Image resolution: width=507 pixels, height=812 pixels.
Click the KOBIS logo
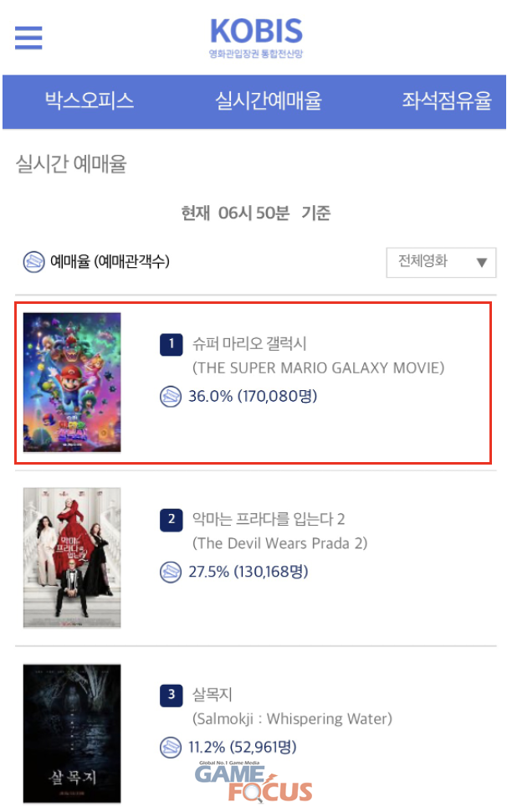[256, 38]
